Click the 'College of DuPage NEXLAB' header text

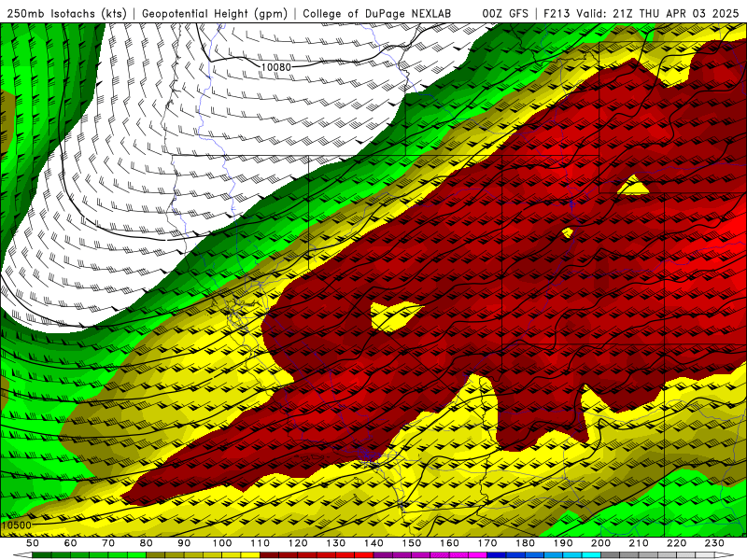377,13
